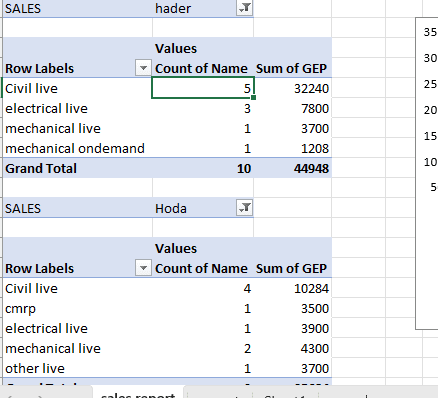Select the cell with value 7800
The image size is (438, 398).
pos(292,108)
